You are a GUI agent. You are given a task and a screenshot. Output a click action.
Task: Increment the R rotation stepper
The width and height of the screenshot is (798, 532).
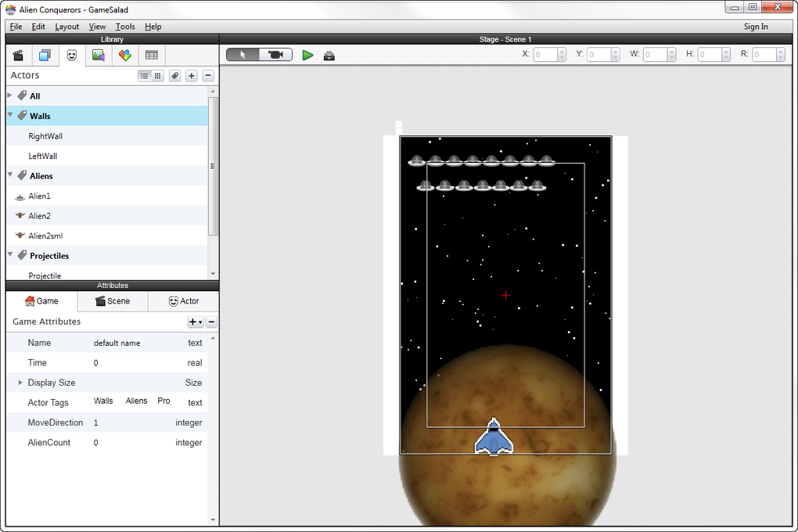point(782,52)
